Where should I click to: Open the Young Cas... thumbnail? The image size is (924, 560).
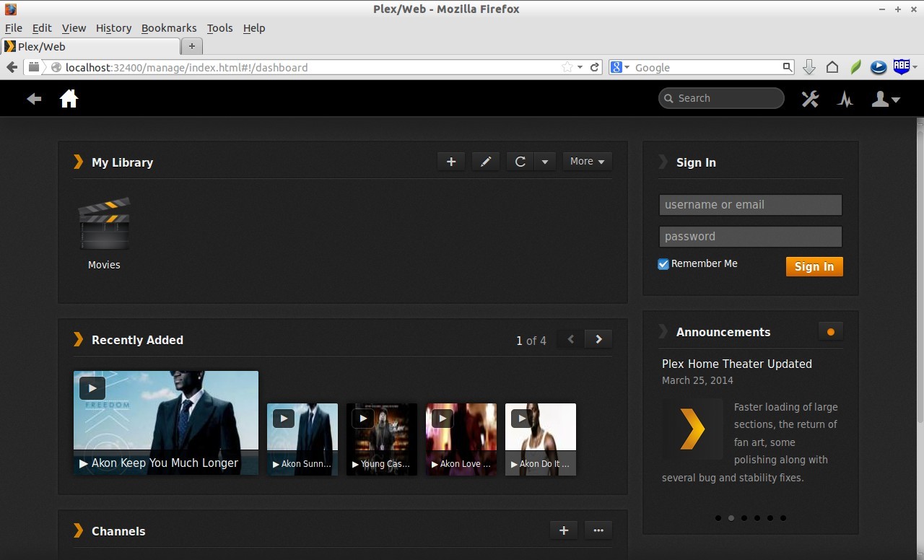click(382, 439)
